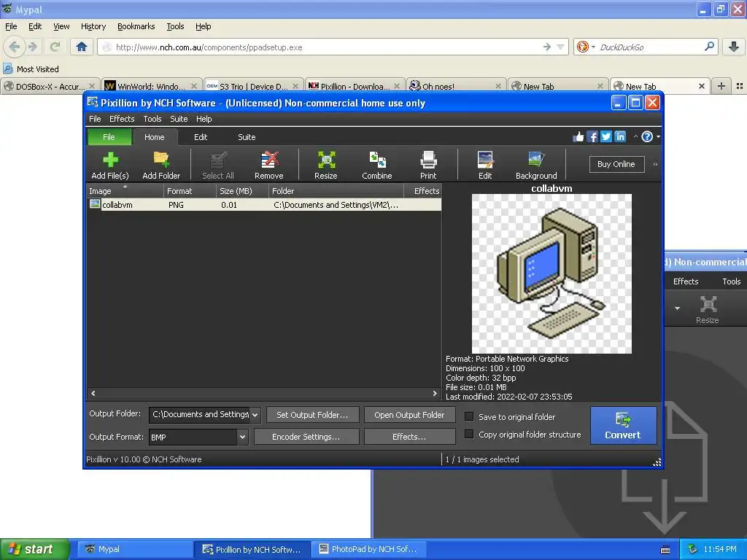Switch to the Oh noes! browser tab
This screenshot has height=560, width=747.
[x=456, y=86]
